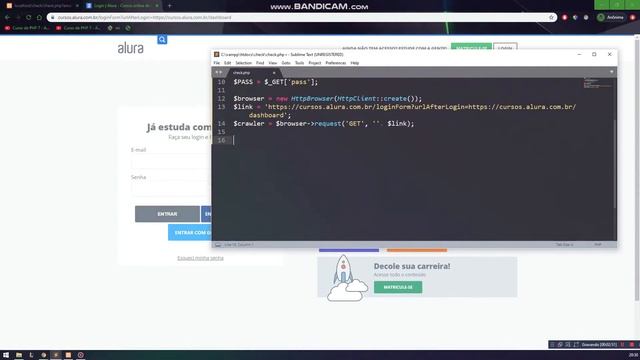
Task: Click the Alura search magnifier icon
Action: pyautogui.click(x=162, y=40)
